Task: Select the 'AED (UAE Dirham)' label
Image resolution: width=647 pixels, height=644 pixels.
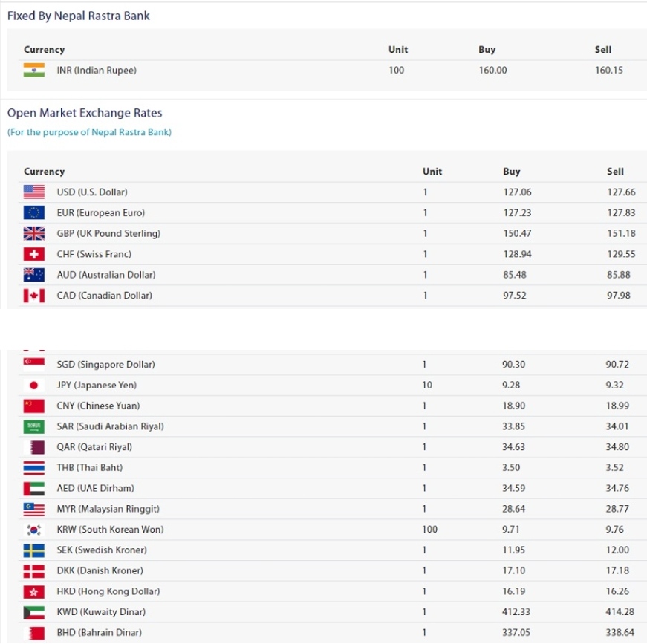Action: tap(96, 489)
